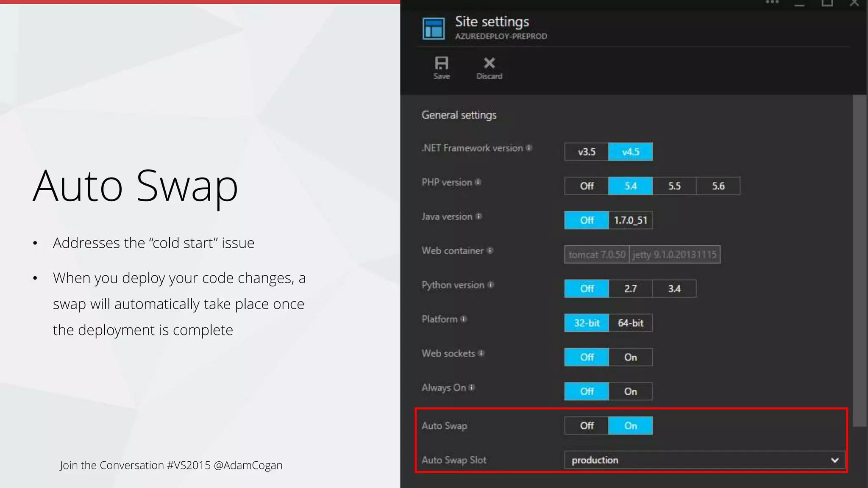Click the Discard X icon

click(x=489, y=63)
